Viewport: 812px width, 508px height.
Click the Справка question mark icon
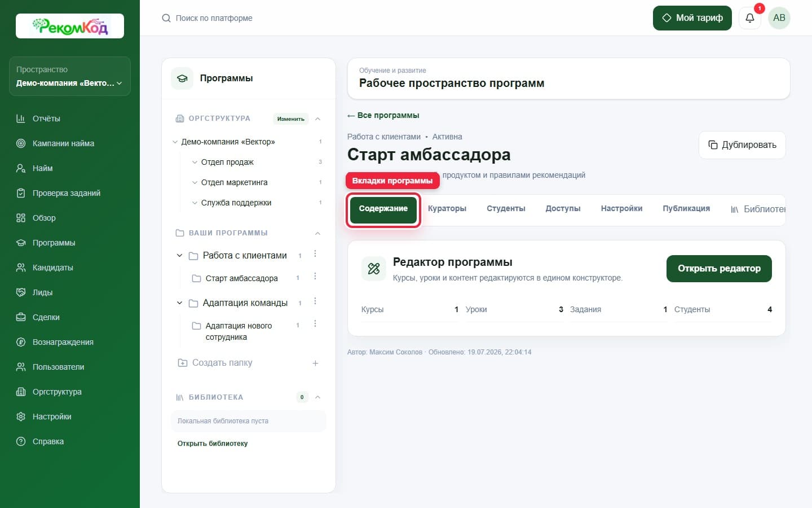(21, 441)
